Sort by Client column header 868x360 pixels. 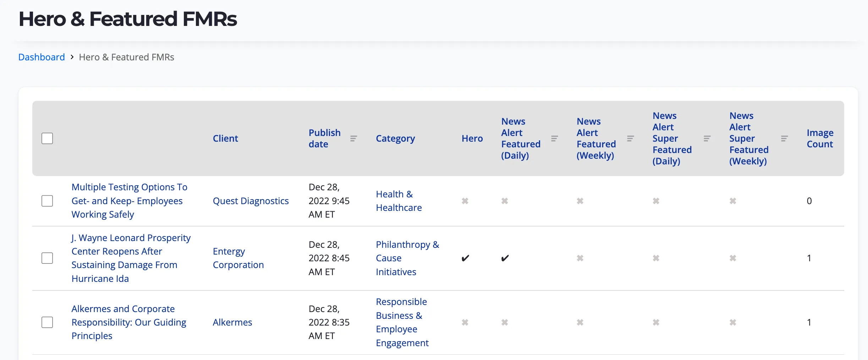(x=225, y=138)
